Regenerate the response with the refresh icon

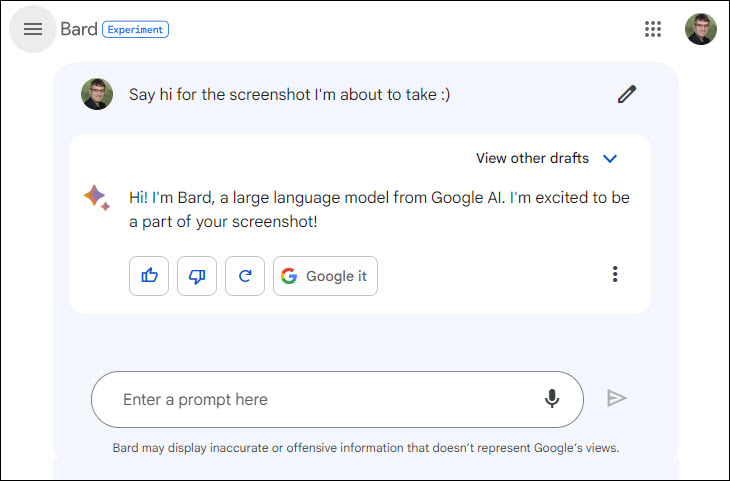[245, 276]
